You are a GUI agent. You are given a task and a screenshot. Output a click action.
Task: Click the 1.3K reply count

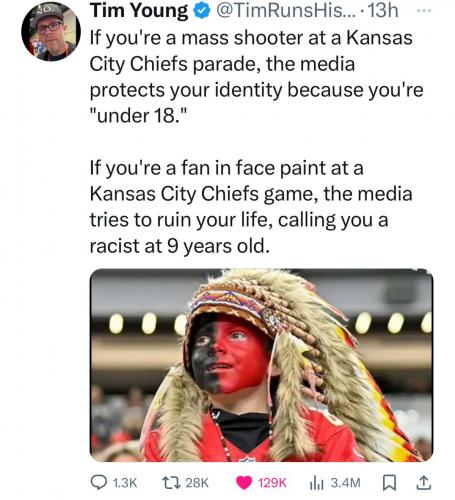125,483
